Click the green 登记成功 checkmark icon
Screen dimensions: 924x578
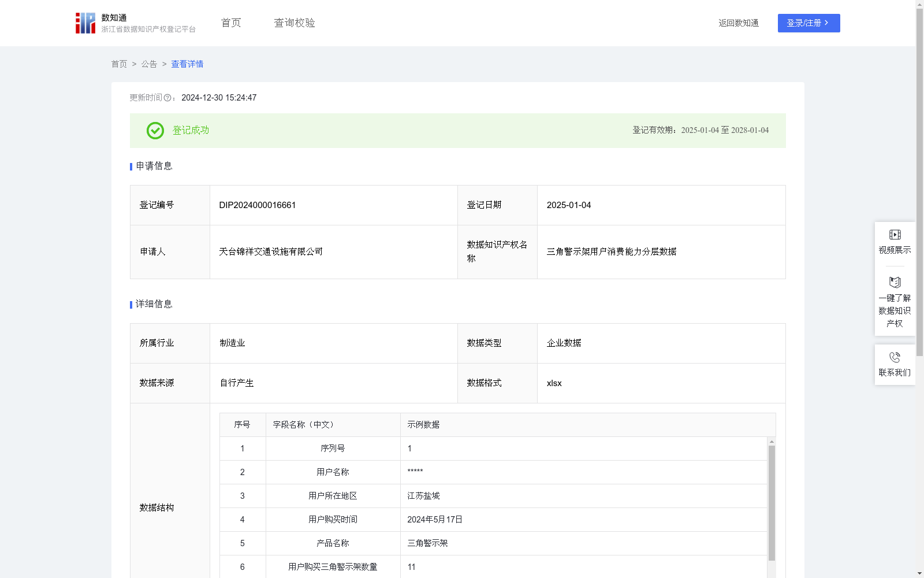point(155,131)
